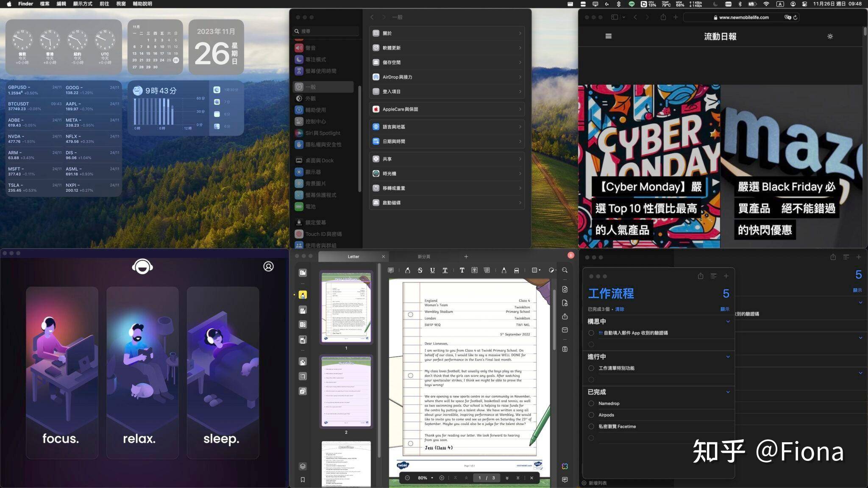Choose the focus. card
This screenshot has width=868, height=488.
pos(62,372)
